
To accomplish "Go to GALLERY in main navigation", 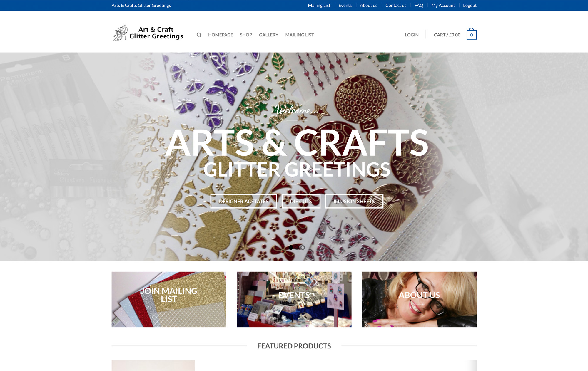I will 268,35.
